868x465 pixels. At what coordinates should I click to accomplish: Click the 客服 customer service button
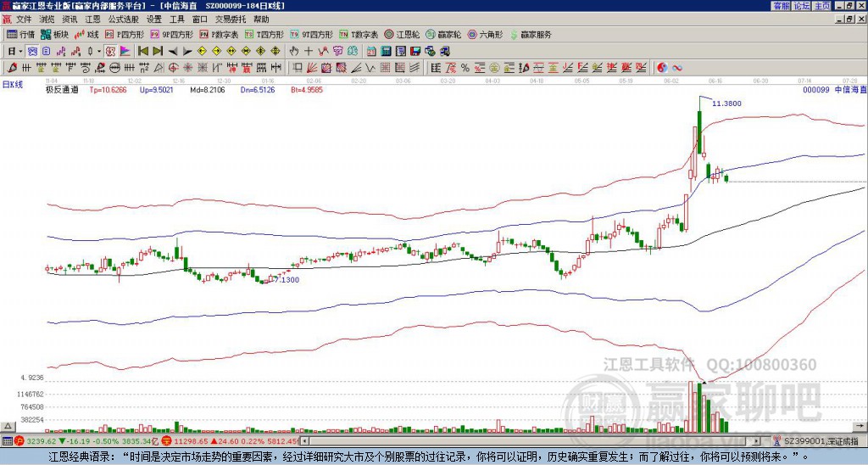[781, 6]
